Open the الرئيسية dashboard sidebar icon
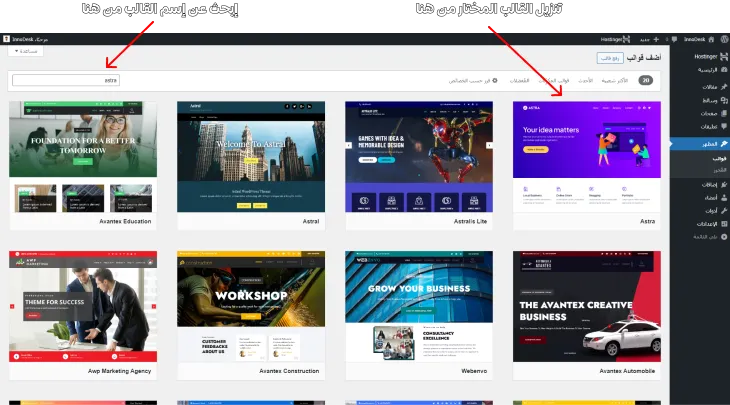 pyautogui.click(x=724, y=70)
